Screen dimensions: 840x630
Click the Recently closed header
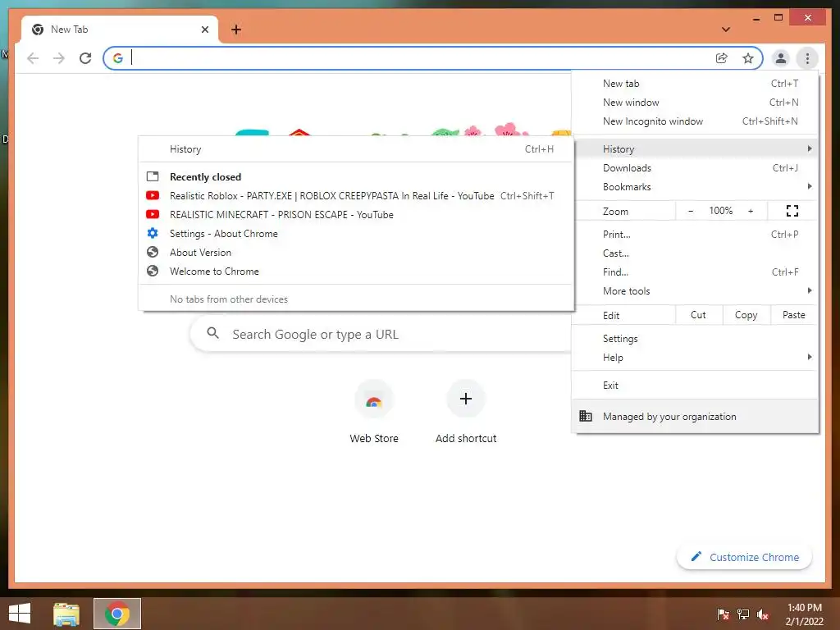[205, 177]
